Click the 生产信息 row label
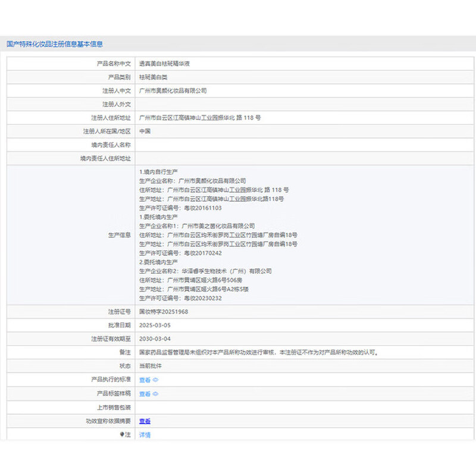 pyautogui.click(x=119, y=235)
